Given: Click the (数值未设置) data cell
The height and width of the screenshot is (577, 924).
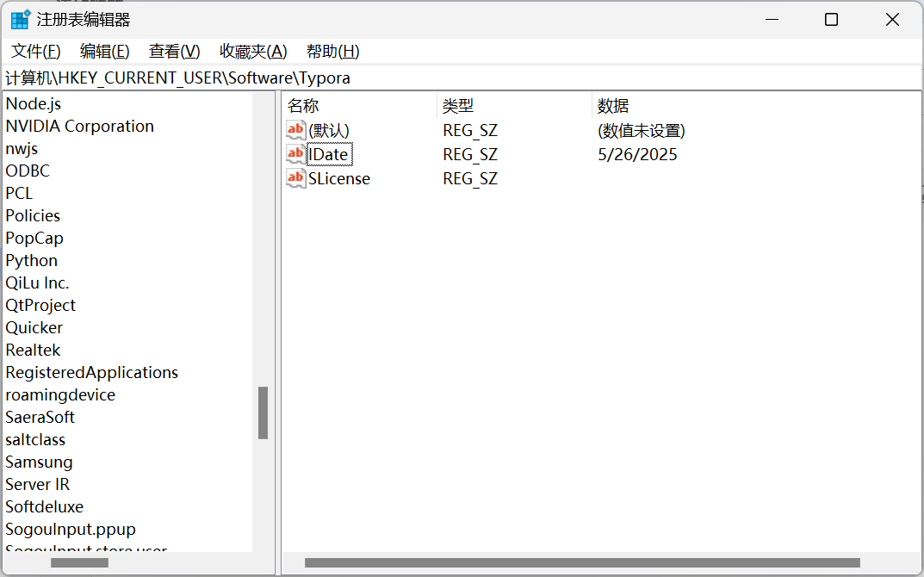Looking at the screenshot, I should (642, 130).
